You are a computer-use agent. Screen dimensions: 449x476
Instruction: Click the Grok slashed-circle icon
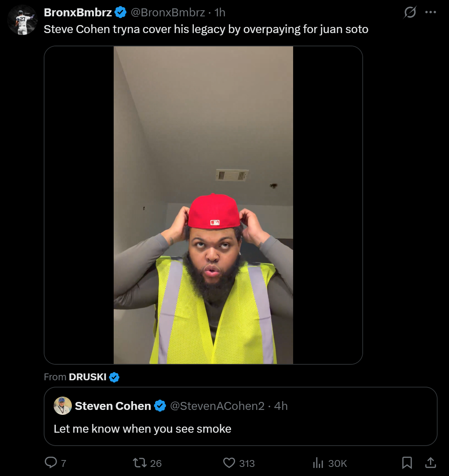click(410, 13)
